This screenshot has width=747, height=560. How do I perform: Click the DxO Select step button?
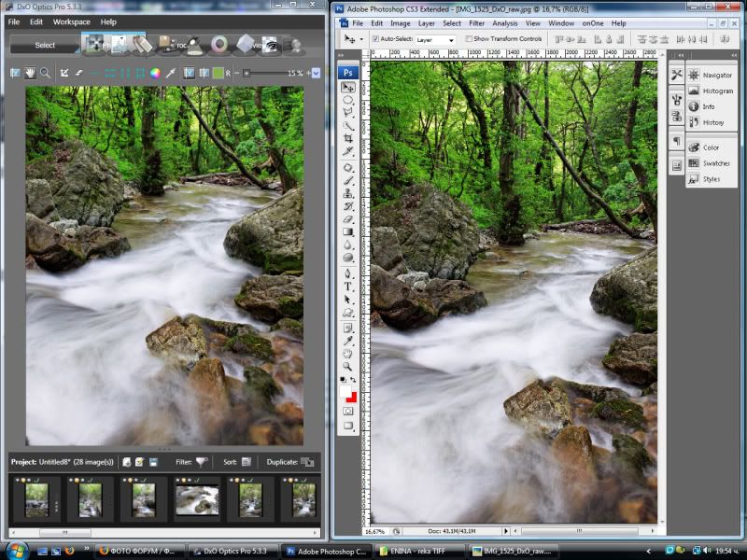(x=45, y=45)
